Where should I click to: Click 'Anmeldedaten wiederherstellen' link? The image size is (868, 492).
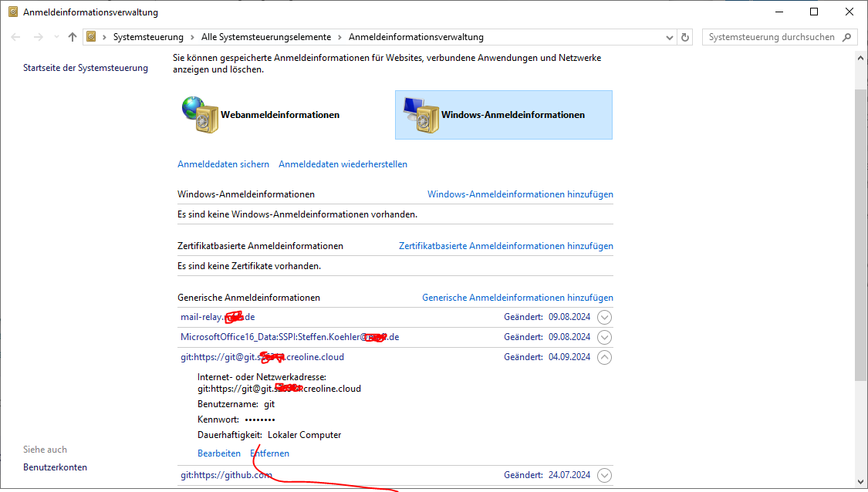coord(343,164)
